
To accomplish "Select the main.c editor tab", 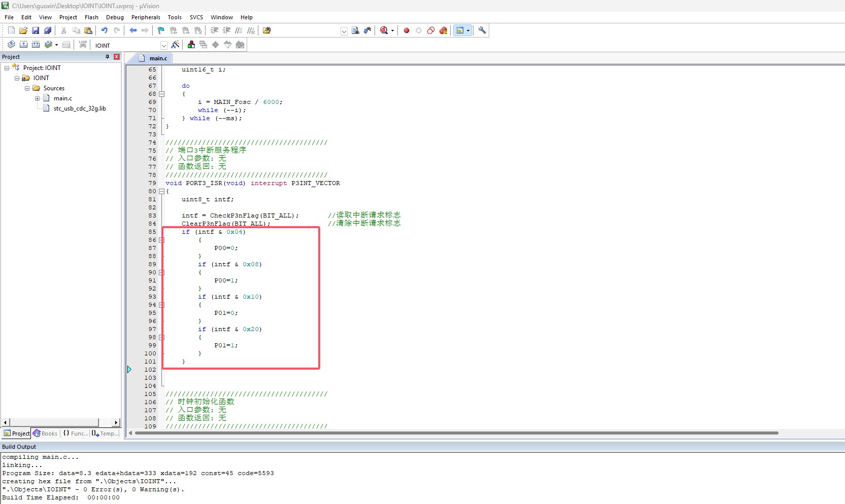I will click(153, 58).
